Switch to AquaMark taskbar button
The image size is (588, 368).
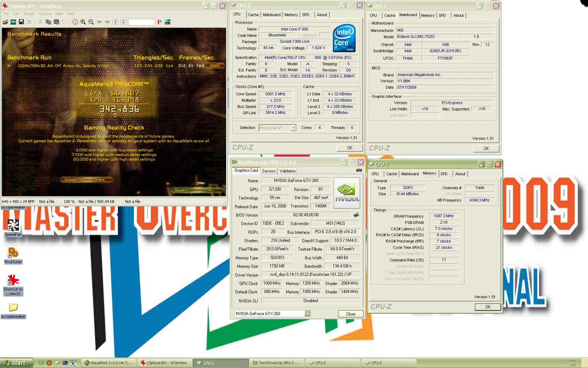click(x=108, y=363)
